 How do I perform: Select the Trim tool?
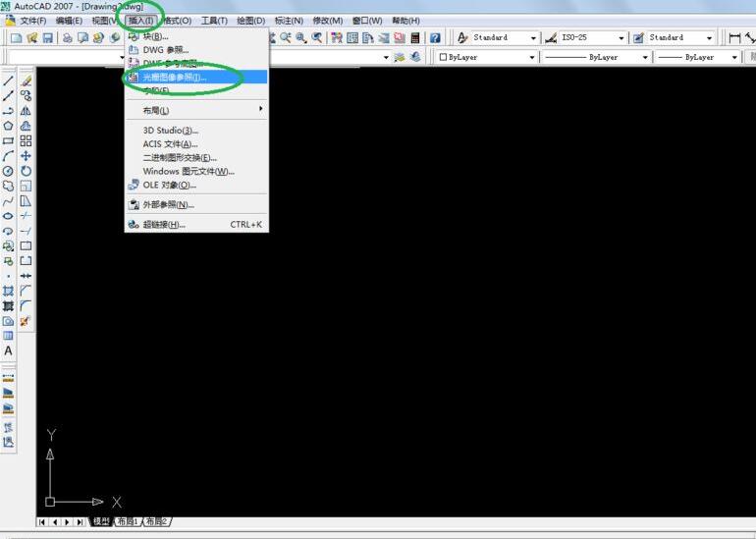[27, 216]
